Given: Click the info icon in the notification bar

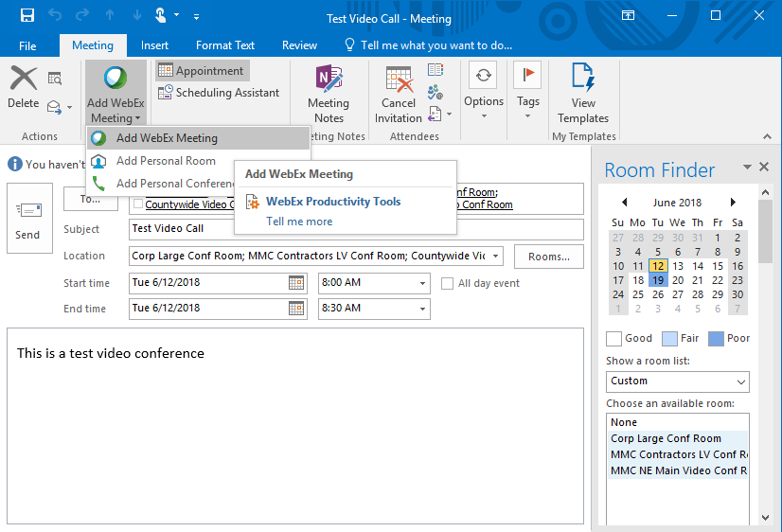Looking at the screenshot, I should pyautogui.click(x=15, y=164).
